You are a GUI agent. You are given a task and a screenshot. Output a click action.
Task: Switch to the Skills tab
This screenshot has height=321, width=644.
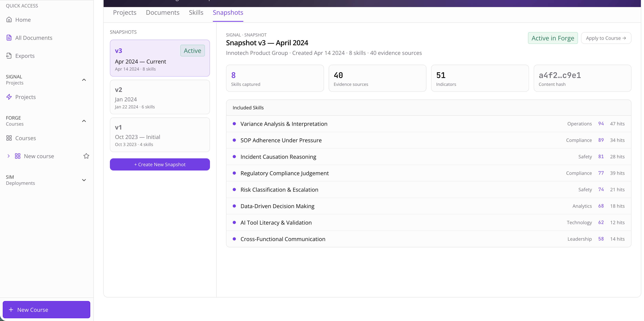tap(196, 12)
